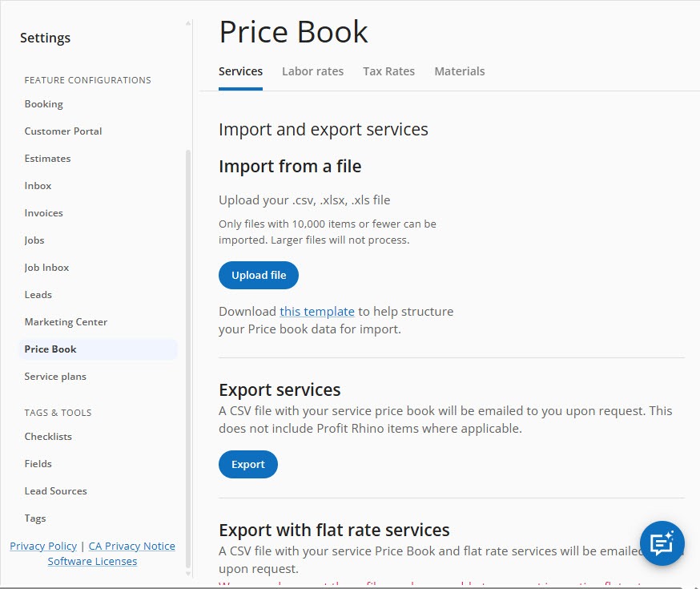Open the chat assistant bubble icon
The width and height of the screenshot is (700, 589).
point(662,543)
